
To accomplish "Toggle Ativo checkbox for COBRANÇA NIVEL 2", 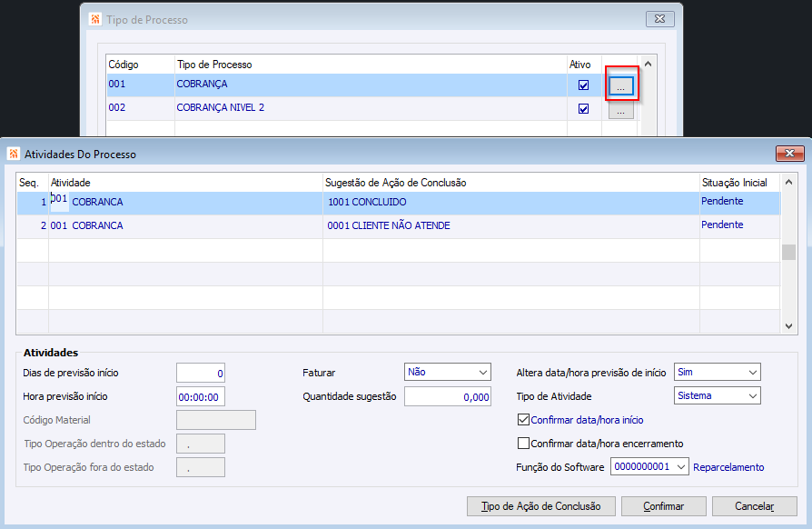I will coord(584,109).
